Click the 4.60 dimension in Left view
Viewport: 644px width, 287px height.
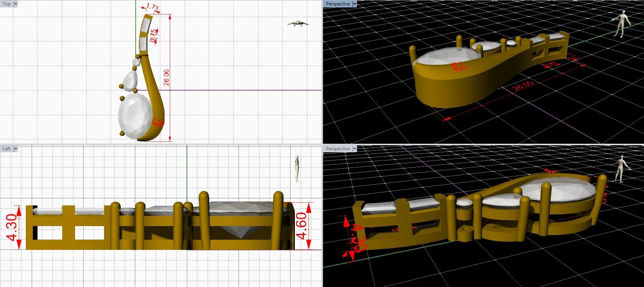tap(301, 226)
